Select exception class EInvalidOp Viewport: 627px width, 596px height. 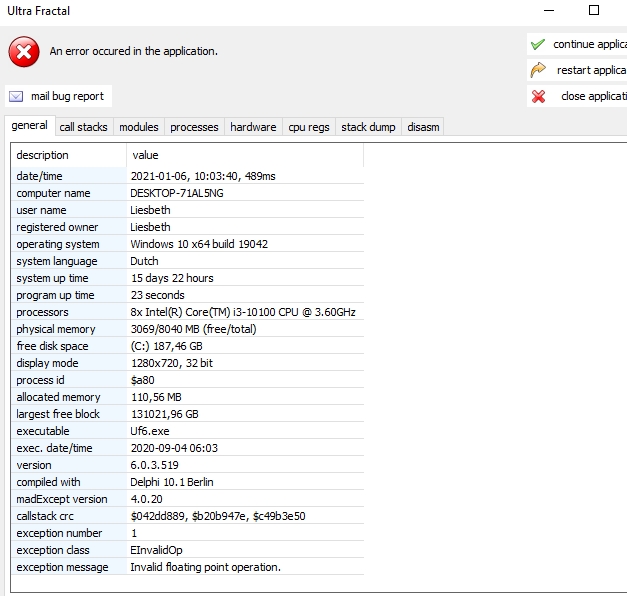pyautogui.click(x=156, y=550)
